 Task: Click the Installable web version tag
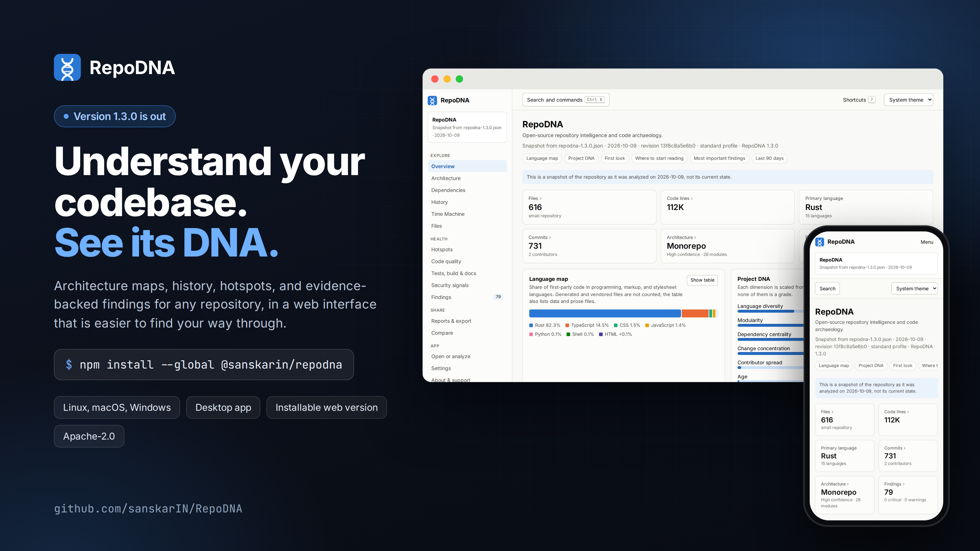[326, 407]
